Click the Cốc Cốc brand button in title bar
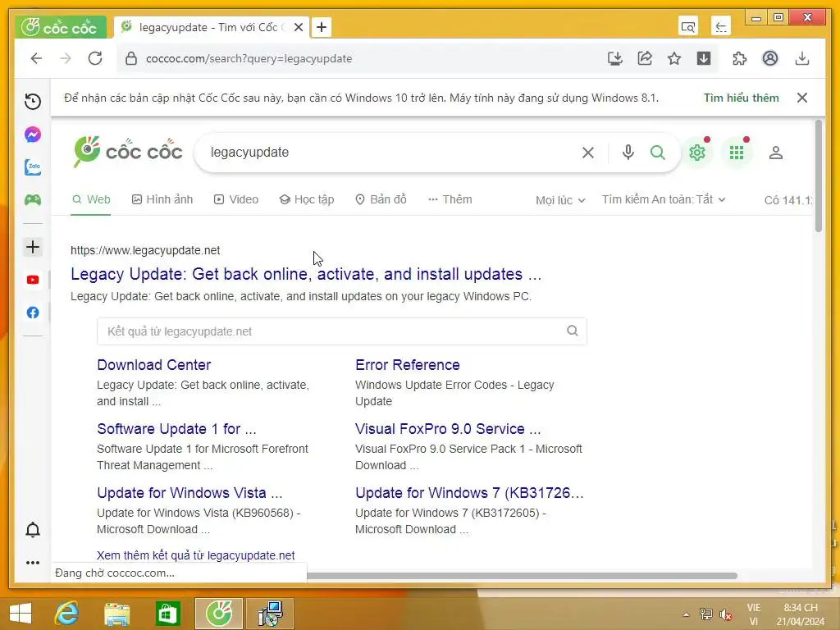This screenshot has height=630, width=840. (61, 27)
